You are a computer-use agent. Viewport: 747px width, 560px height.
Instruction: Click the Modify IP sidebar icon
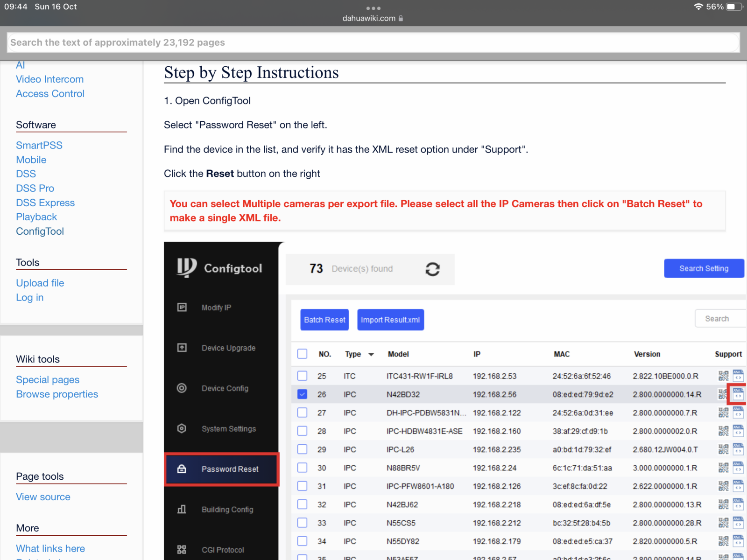tap(182, 307)
